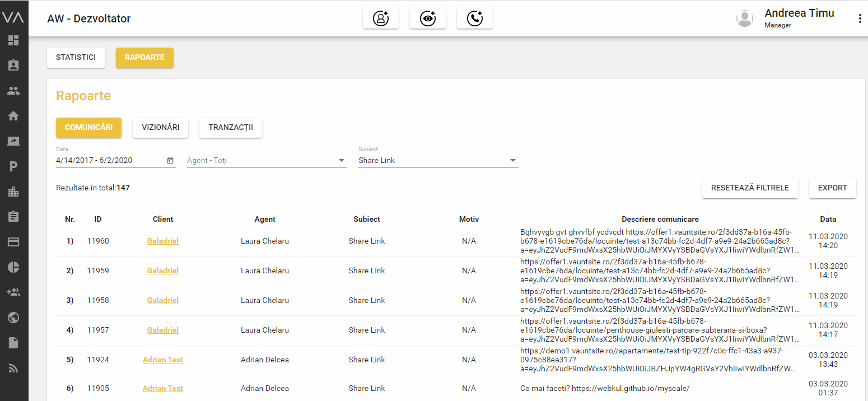Click the Resetează Filtrele button

(x=750, y=188)
